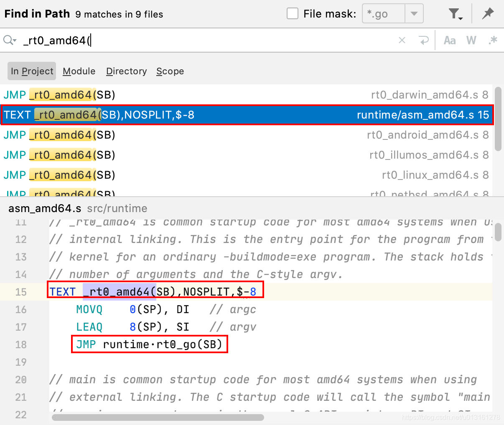Image resolution: width=504 pixels, height=425 pixels.
Task: Click the preview horizontal scrollbar
Action: [x=158, y=417]
